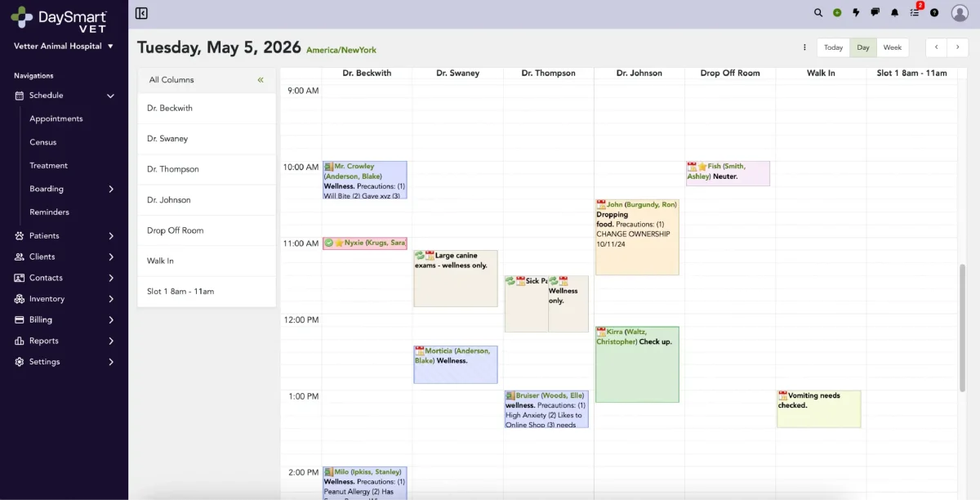Select Dr. Beckwith in the columns list
980x500 pixels.
207,108
